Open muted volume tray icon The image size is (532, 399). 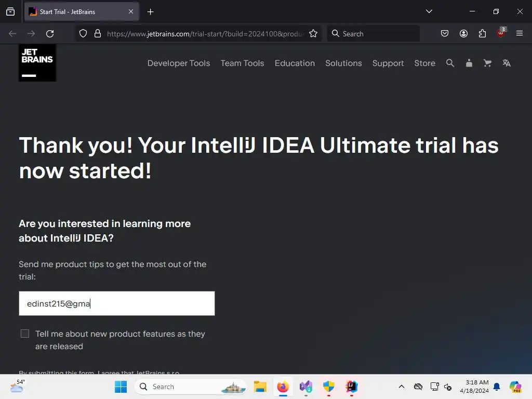click(448, 387)
